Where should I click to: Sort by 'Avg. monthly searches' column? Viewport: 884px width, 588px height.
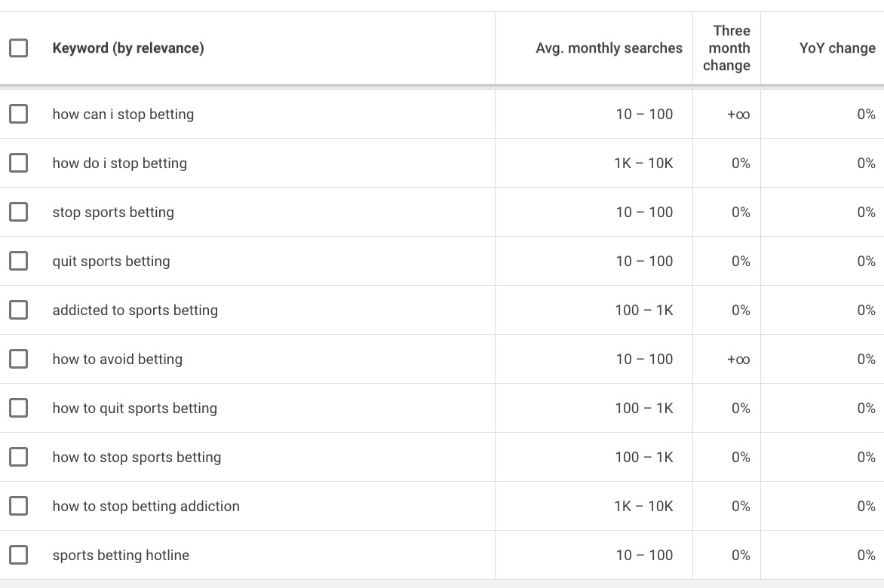609,47
